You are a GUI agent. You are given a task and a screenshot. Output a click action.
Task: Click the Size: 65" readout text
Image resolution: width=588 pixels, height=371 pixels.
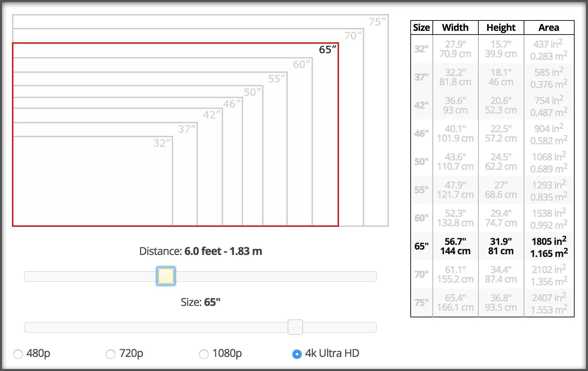click(x=200, y=302)
